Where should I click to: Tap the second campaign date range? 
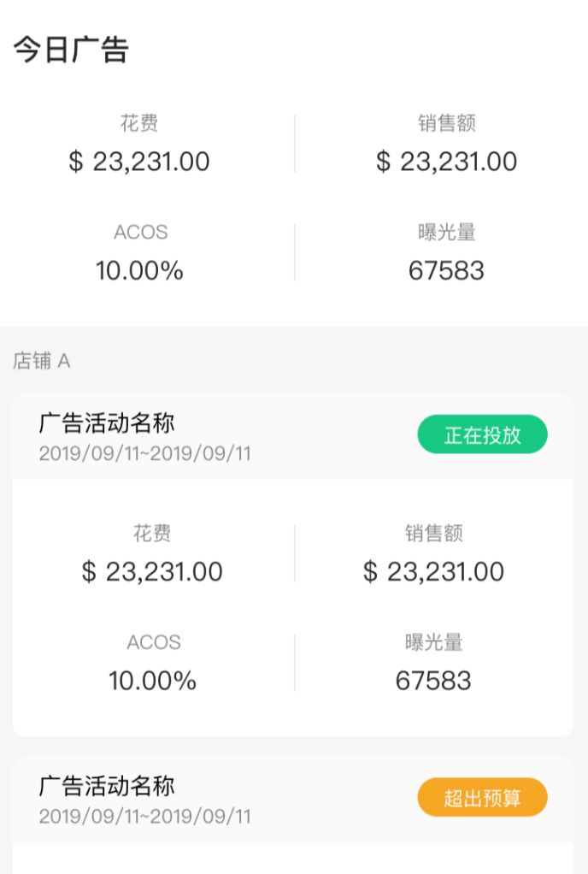click(144, 816)
